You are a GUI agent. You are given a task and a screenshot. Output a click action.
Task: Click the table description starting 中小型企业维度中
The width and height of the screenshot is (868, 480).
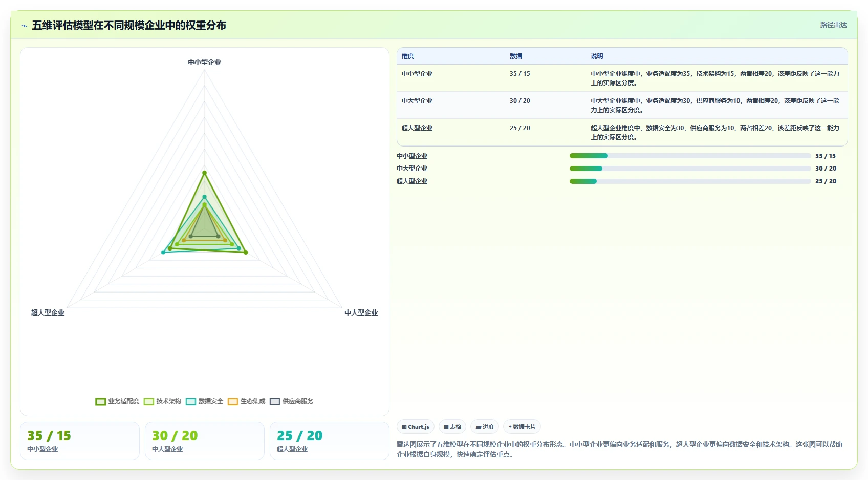point(715,78)
